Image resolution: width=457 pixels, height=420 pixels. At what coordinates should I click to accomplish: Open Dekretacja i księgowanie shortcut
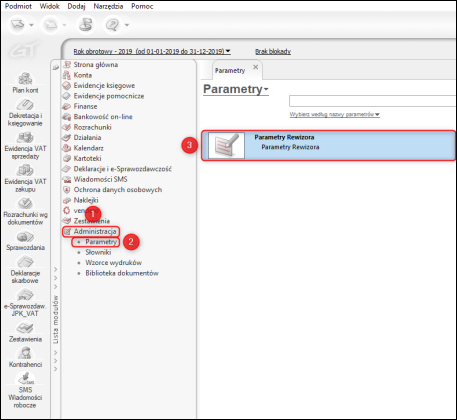click(x=25, y=113)
